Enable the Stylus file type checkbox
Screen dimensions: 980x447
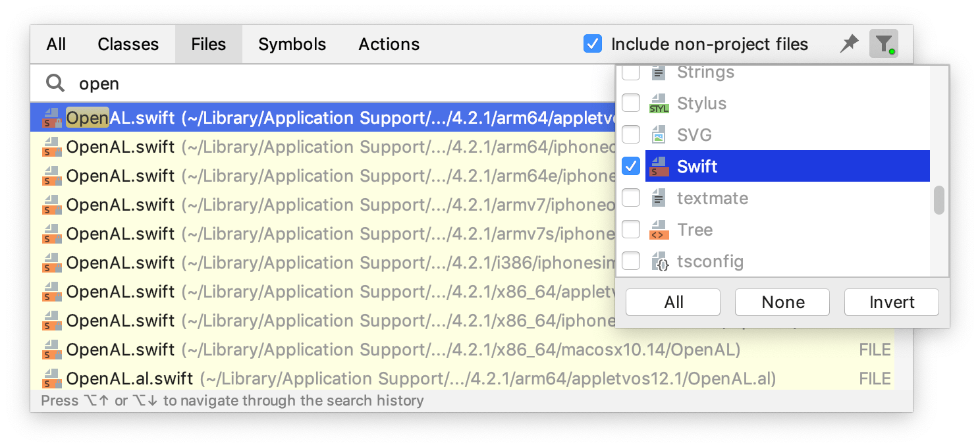tap(631, 103)
